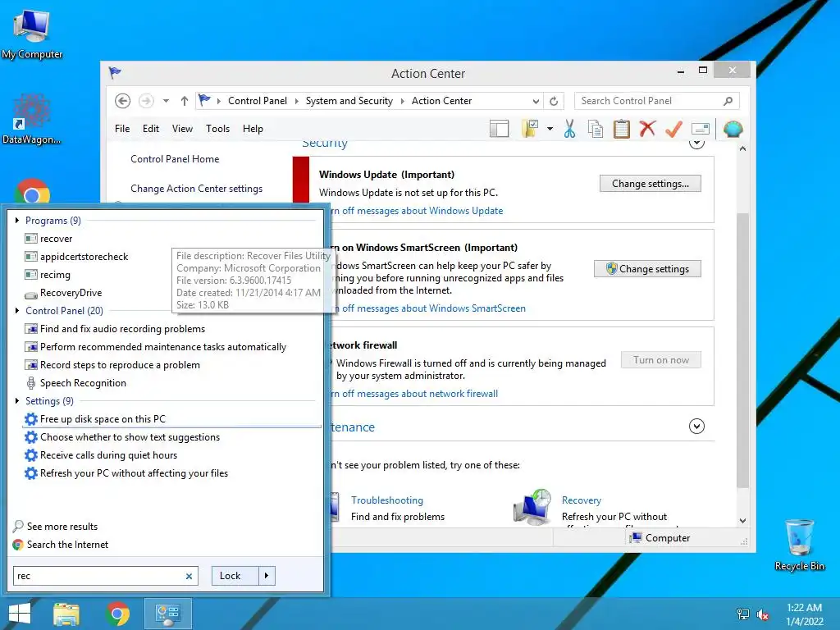Image resolution: width=840 pixels, height=630 pixels.
Task: Expand the Maintenance section chevron
Action: (x=696, y=427)
